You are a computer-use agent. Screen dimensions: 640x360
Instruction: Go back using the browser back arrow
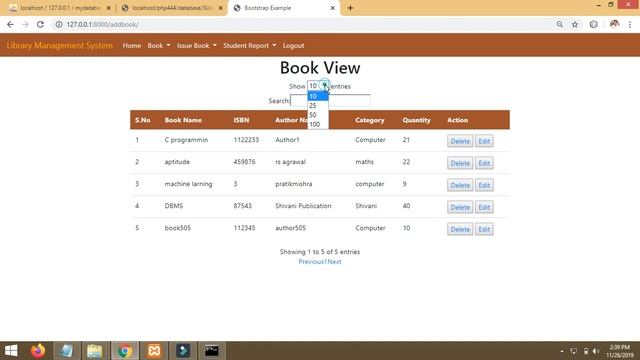coord(10,24)
